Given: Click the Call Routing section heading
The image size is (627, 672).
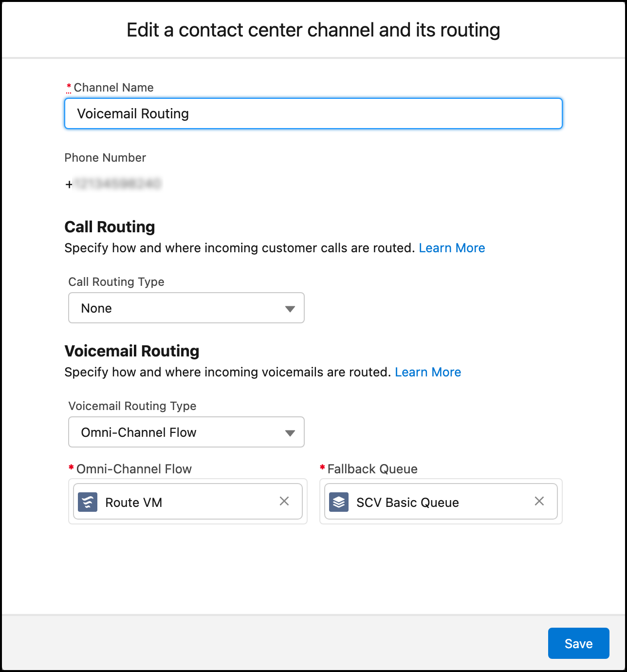Looking at the screenshot, I should pyautogui.click(x=110, y=227).
